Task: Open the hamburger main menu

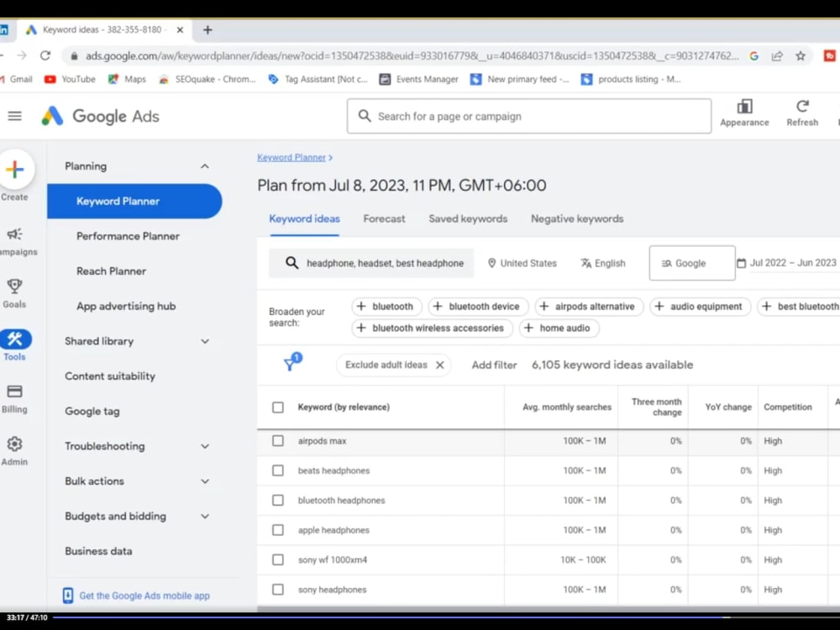Action: coord(15,116)
